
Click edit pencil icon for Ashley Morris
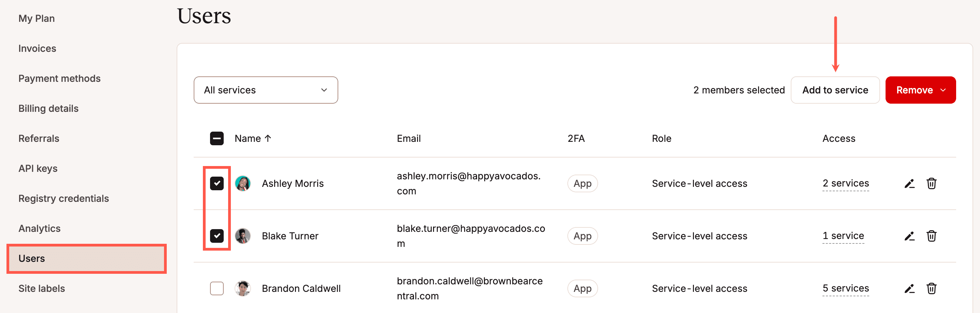(909, 184)
